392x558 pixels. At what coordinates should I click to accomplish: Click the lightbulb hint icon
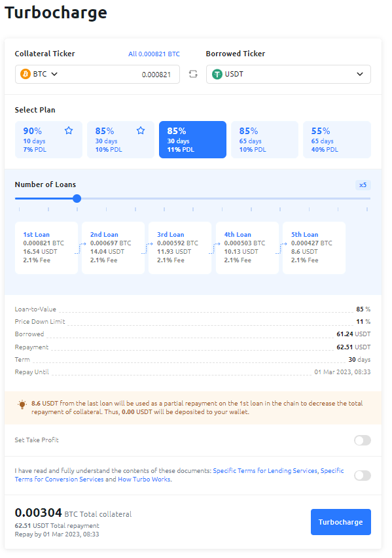(x=22, y=404)
